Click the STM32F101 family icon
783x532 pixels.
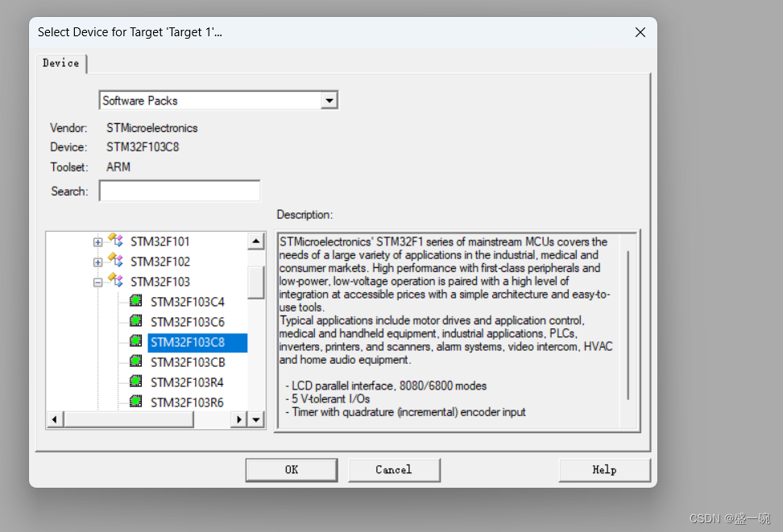[115, 240]
